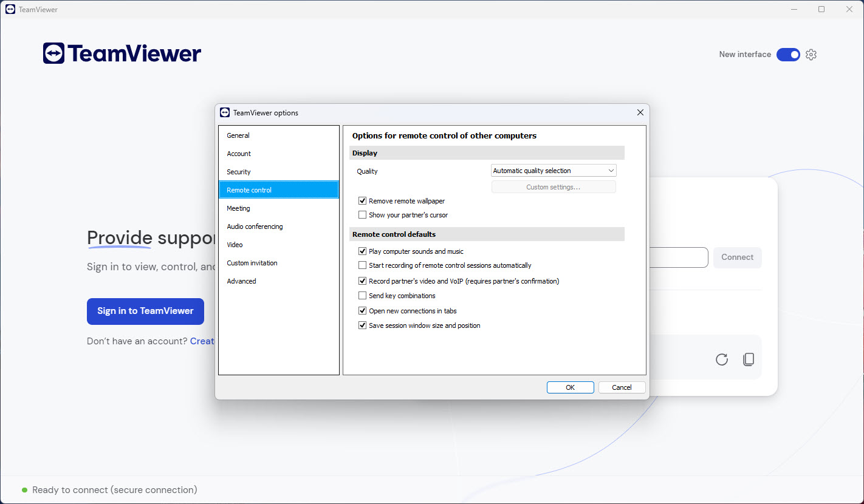This screenshot has height=504, width=864.
Task: Uncheck Record partner's video and VoIP
Action: pyautogui.click(x=363, y=281)
